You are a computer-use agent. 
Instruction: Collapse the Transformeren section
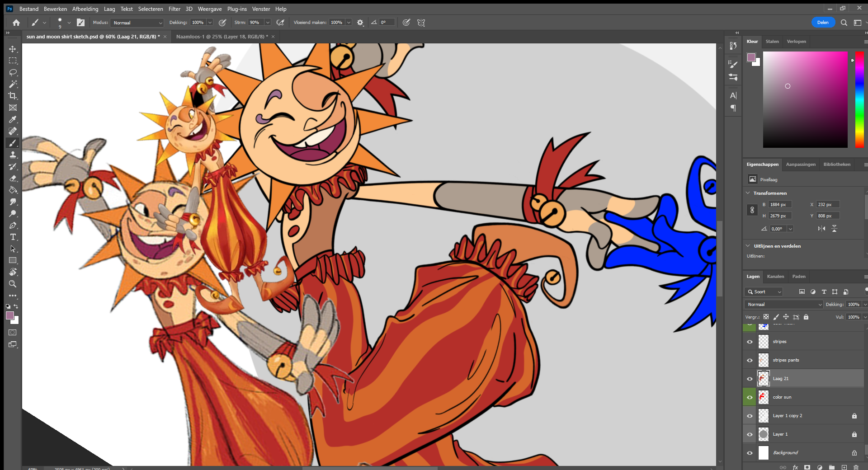click(x=748, y=193)
